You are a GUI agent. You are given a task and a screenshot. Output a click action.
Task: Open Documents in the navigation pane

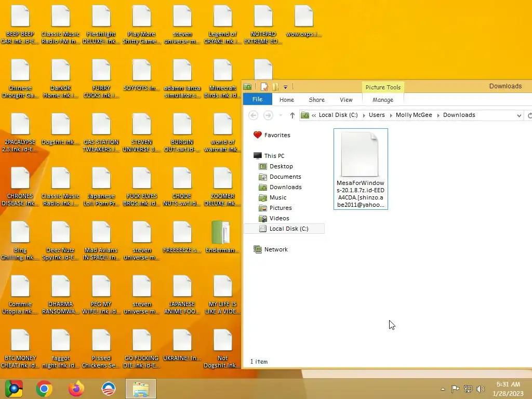coord(280,177)
